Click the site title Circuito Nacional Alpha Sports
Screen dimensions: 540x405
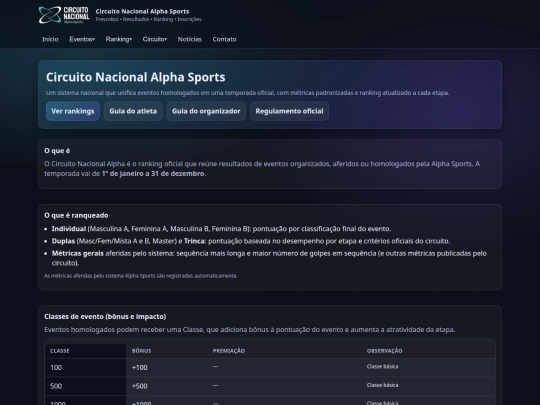(142, 11)
